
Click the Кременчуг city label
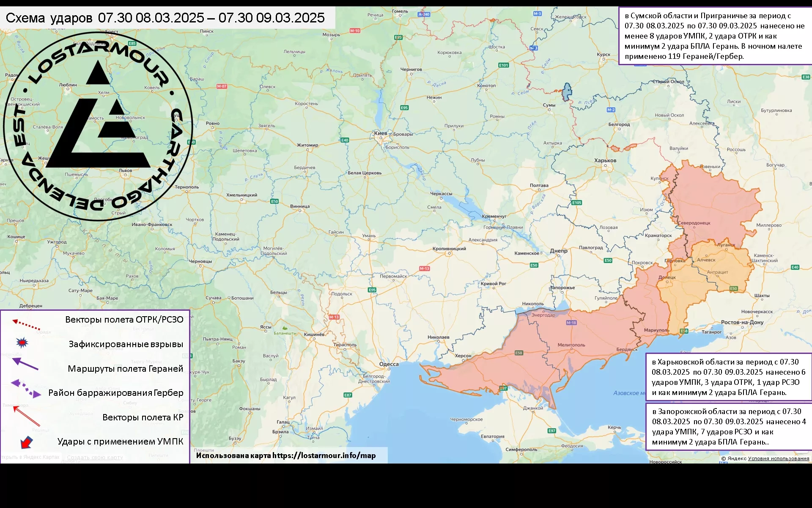click(494, 216)
